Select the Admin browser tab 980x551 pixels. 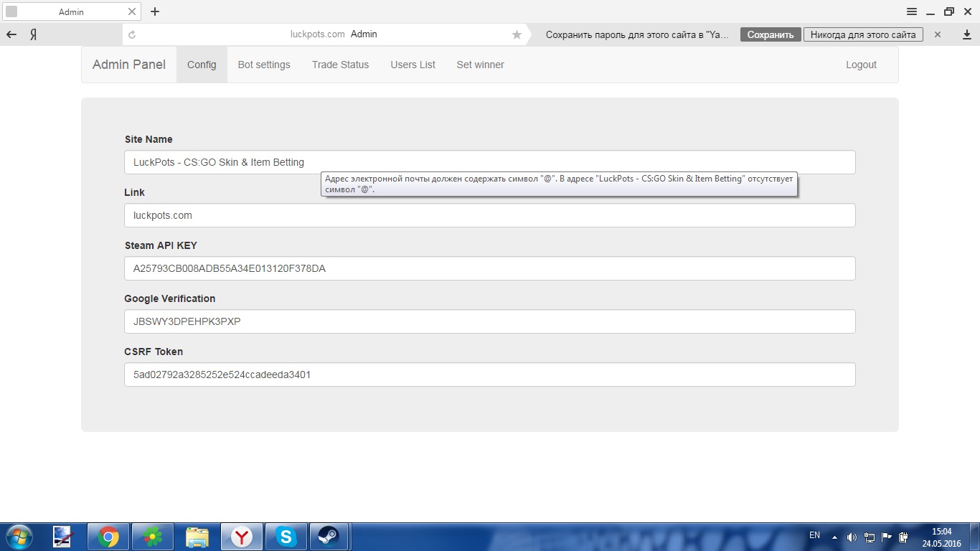(71, 11)
